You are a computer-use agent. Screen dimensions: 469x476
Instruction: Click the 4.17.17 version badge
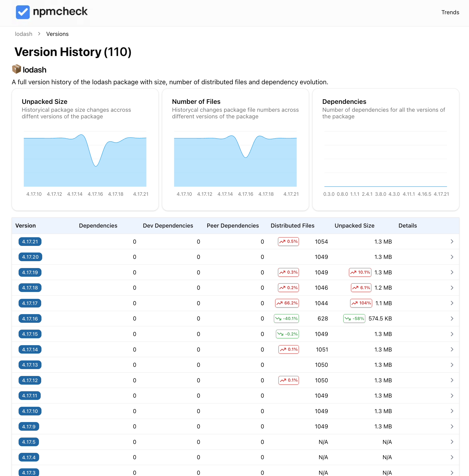[30, 303]
